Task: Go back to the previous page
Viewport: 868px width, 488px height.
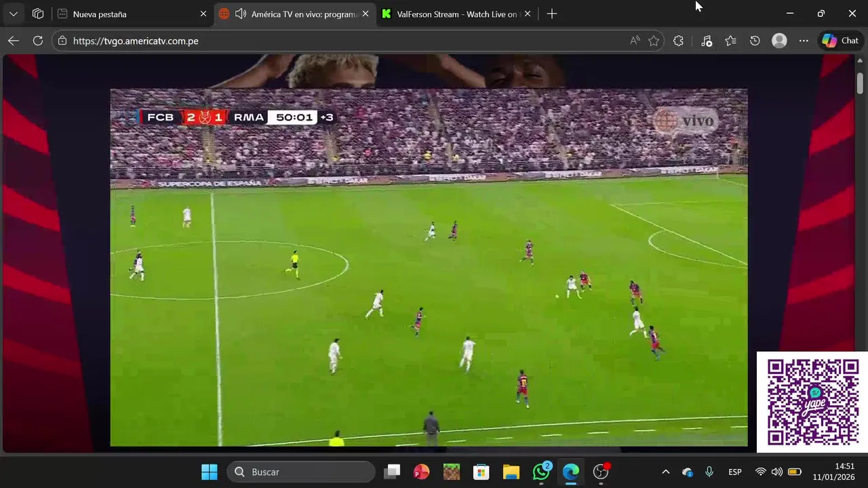Action: click(x=14, y=41)
